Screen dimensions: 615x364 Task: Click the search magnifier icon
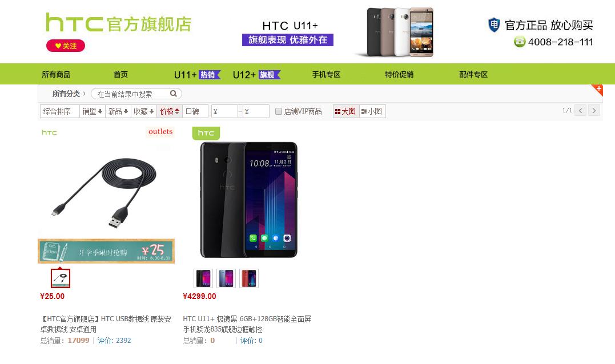[x=173, y=94]
